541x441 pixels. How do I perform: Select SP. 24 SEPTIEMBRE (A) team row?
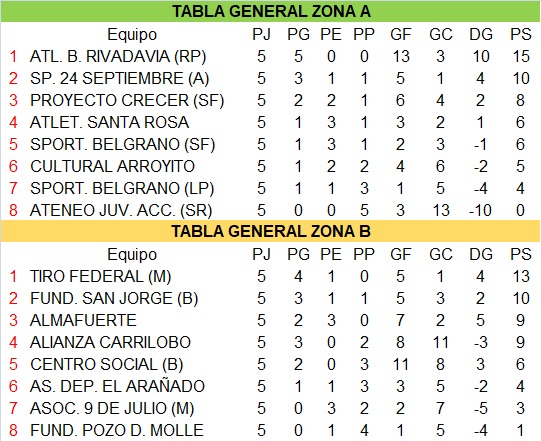click(x=270, y=78)
